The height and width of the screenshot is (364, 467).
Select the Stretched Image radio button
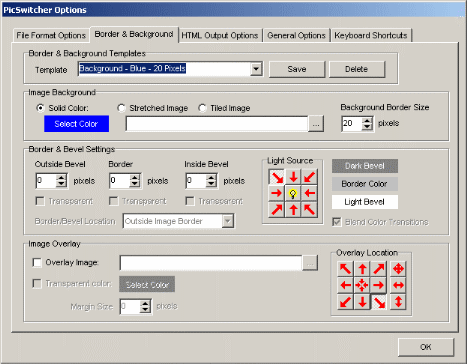coord(121,108)
